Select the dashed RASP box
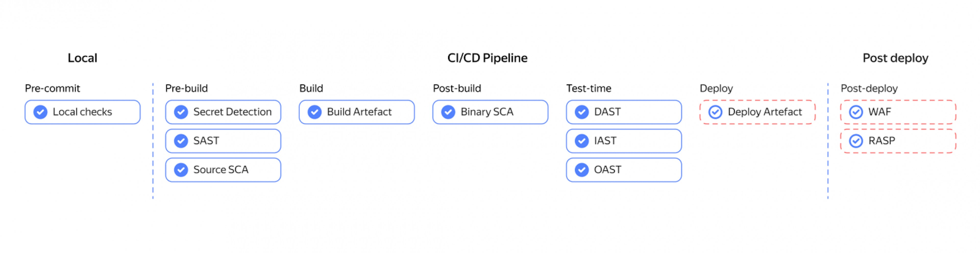 [x=898, y=141]
